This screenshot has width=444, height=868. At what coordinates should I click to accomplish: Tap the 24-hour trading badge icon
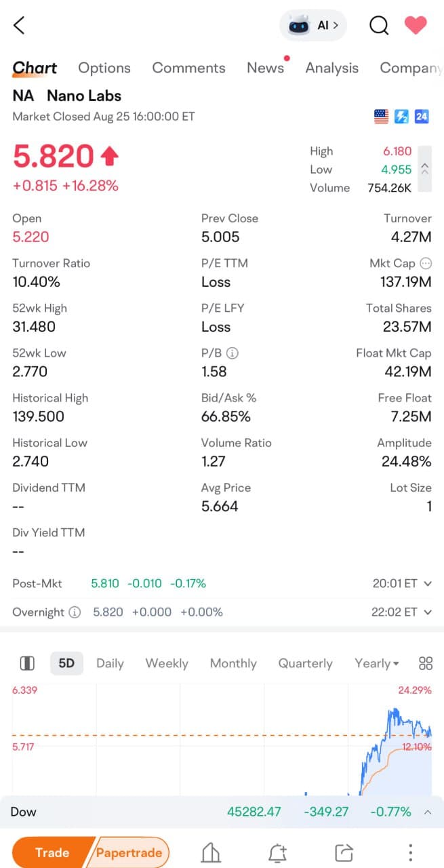(x=422, y=117)
